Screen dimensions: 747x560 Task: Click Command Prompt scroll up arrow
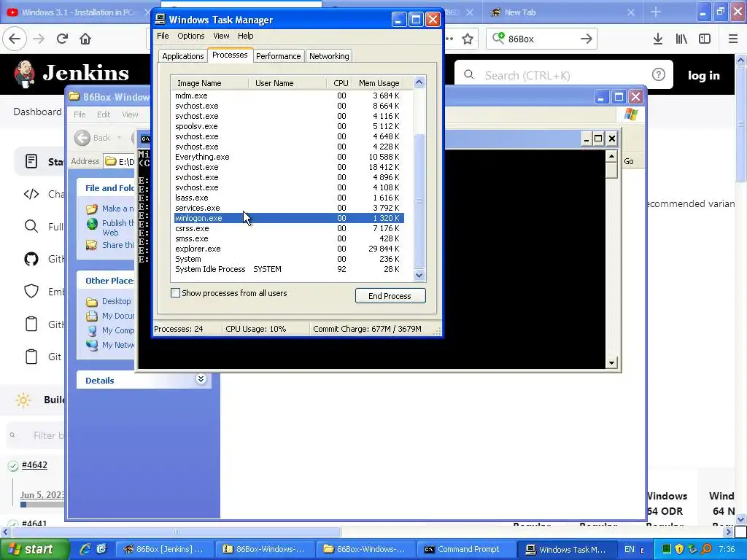(611, 156)
